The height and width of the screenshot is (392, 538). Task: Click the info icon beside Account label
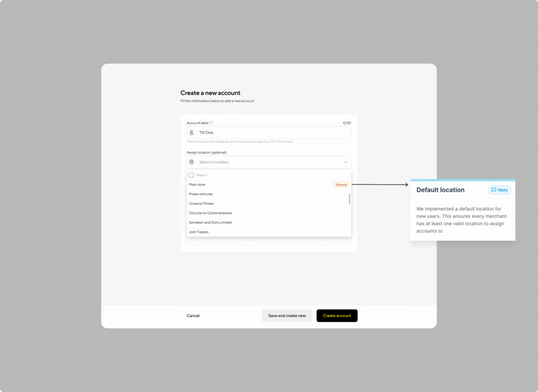pos(212,123)
